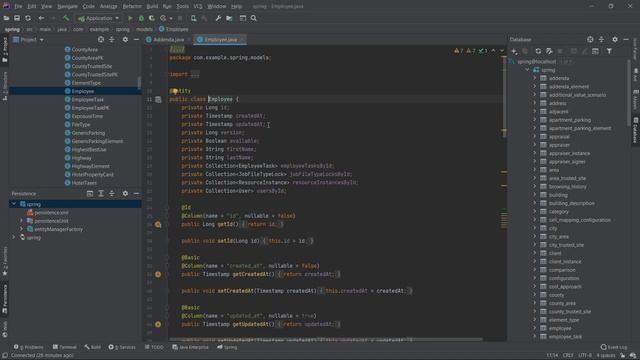Open Event Log in status bar
This screenshot has height=360, width=640.
click(x=614, y=347)
